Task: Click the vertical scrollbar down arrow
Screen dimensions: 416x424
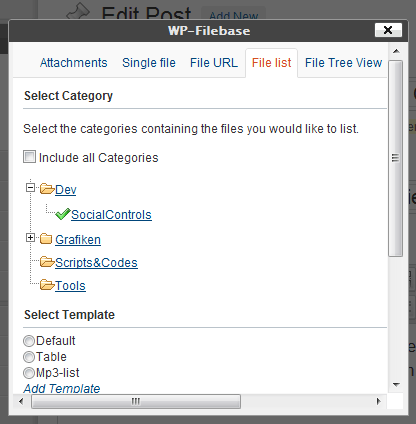Action: (x=396, y=385)
